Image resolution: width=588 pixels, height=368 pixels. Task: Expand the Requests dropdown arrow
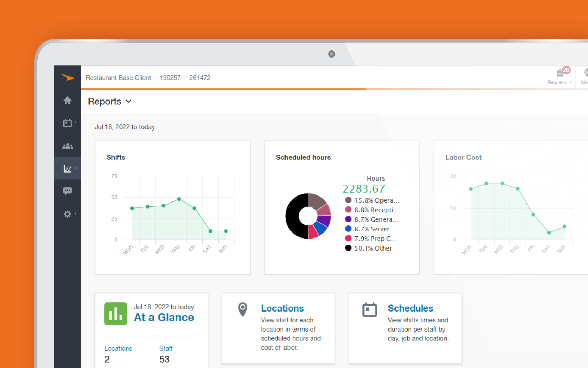click(571, 83)
